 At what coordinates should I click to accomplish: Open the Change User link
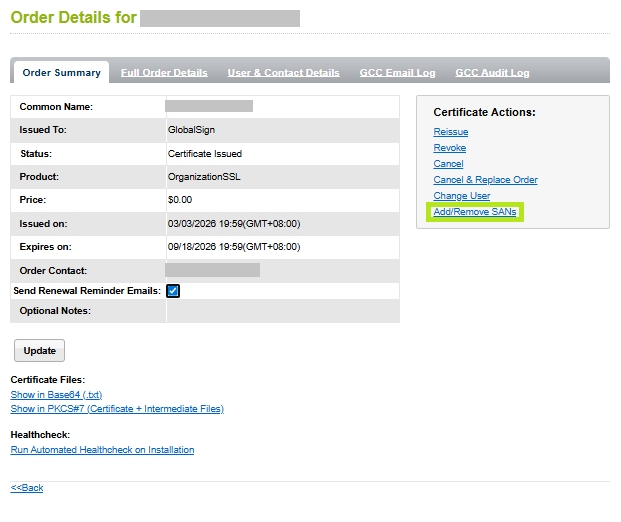point(461,196)
